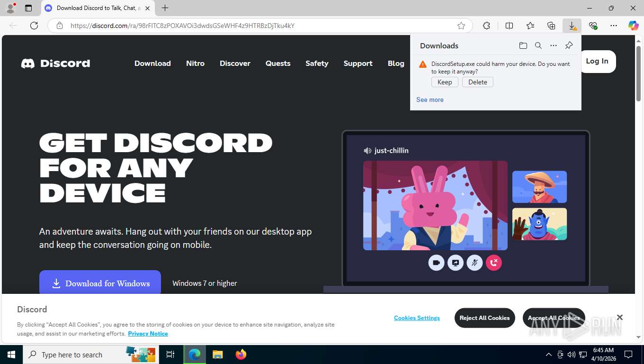
Task: Launch the Copilot icon
Action: (633, 26)
